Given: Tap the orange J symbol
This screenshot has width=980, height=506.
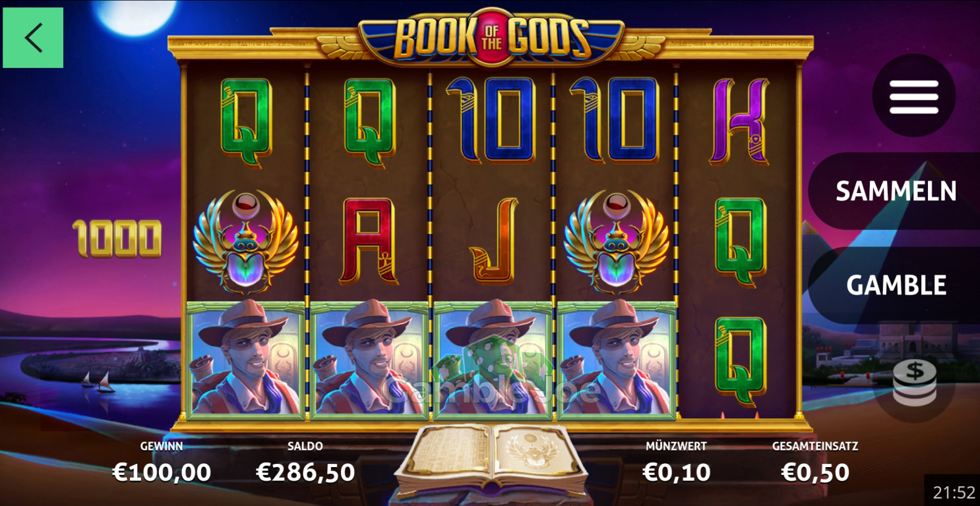Looking at the screenshot, I should click(x=493, y=241).
